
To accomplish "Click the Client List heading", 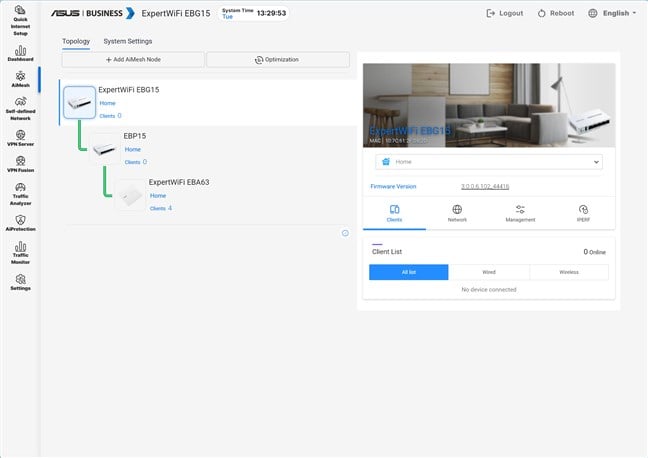I will point(387,251).
